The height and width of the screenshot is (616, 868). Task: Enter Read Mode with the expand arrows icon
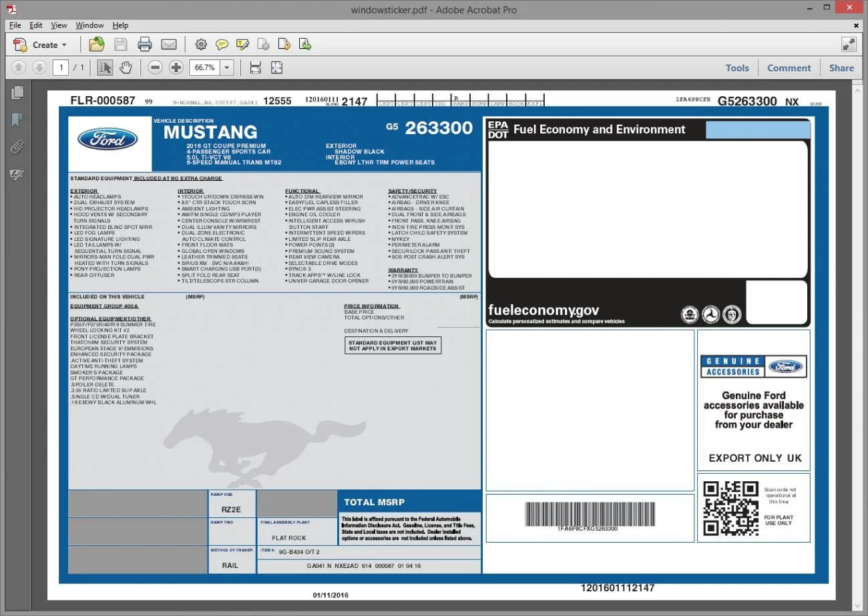click(849, 45)
